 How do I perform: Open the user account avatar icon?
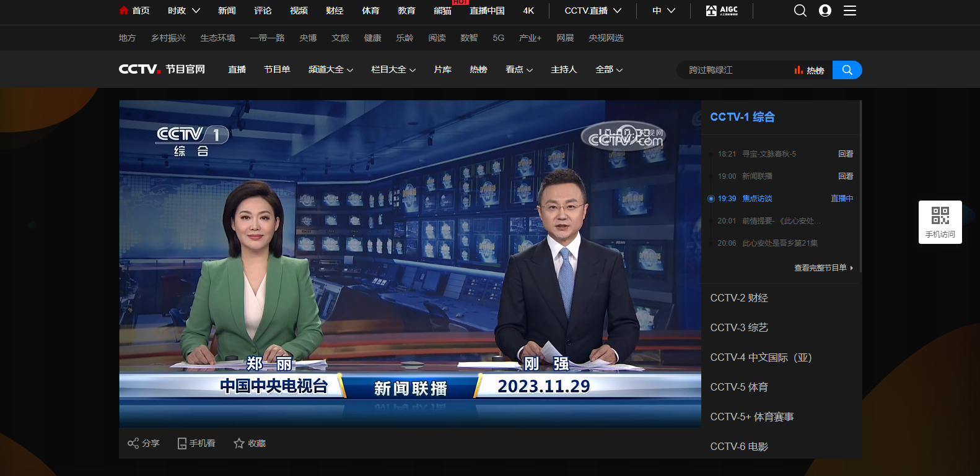tap(825, 11)
